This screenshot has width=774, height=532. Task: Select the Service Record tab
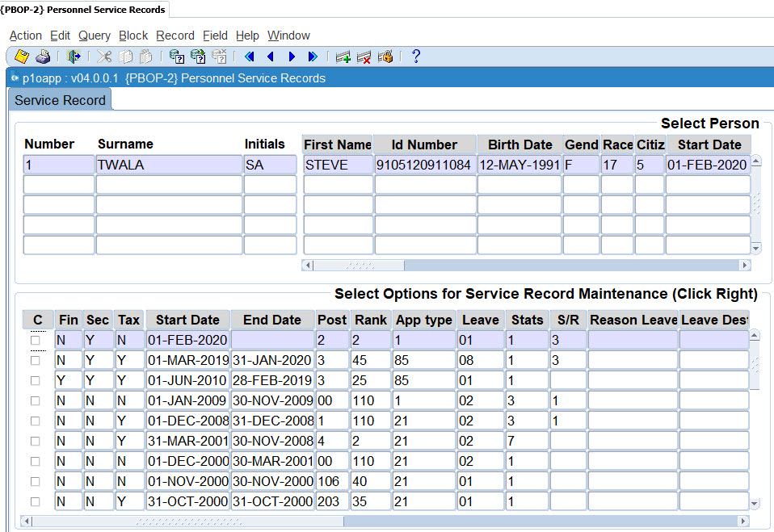pyautogui.click(x=61, y=101)
